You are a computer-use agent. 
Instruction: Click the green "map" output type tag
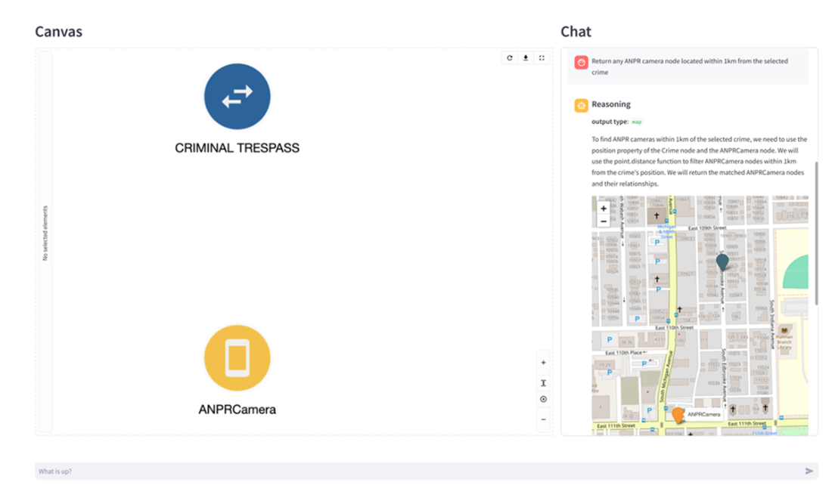(x=637, y=122)
